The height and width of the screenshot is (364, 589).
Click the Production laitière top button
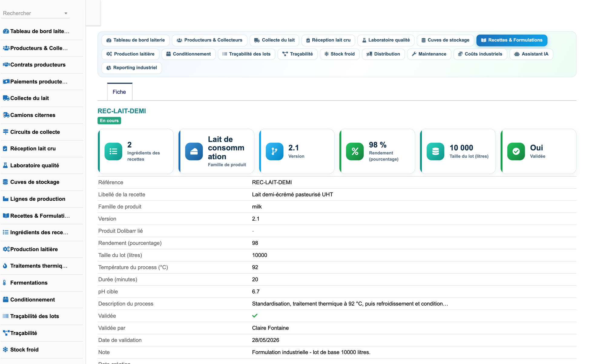(130, 54)
